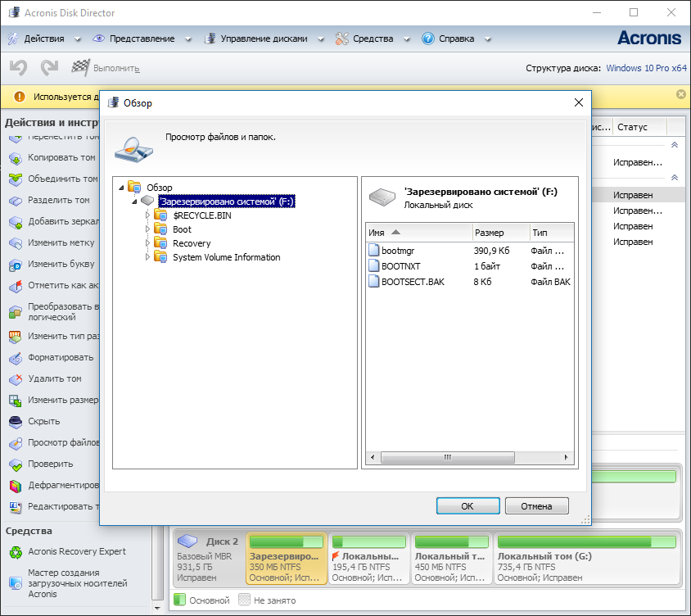Click the Просмотр файлов icon in sidebar
Image resolution: width=691 pixels, height=616 pixels.
point(16,443)
